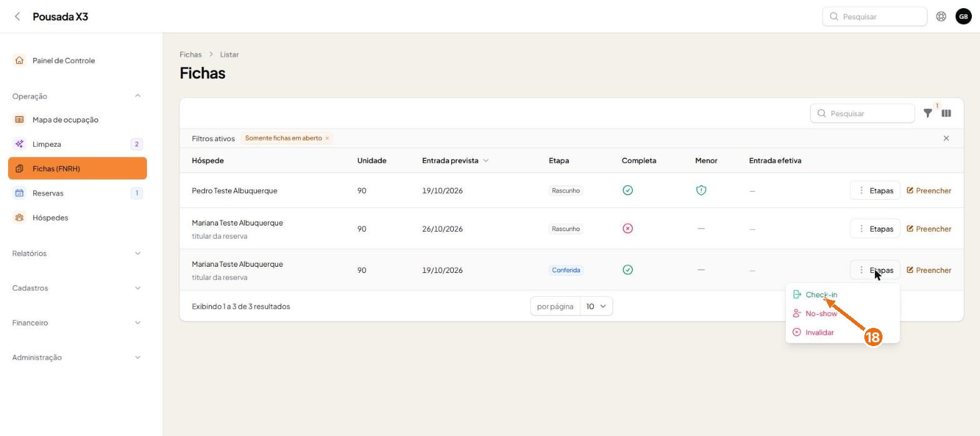The width and height of the screenshot is (980, 436).
Task: Click the Etapa column header
Action: click(559, 161)
